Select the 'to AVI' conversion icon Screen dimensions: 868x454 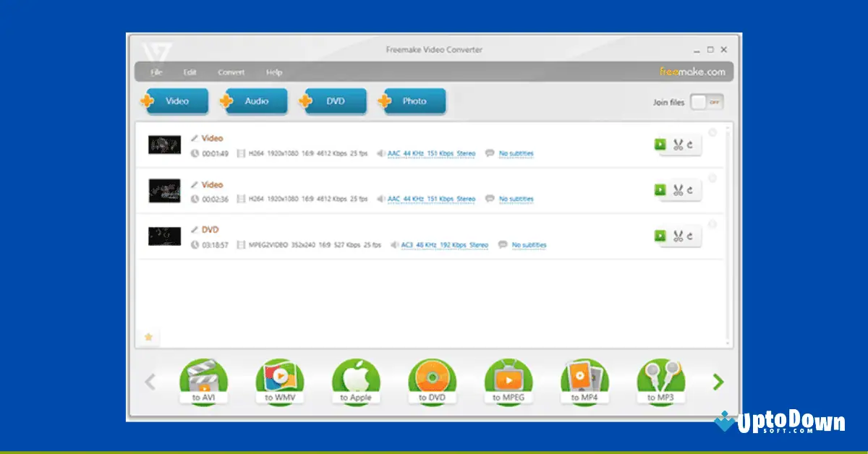coord(204,381)
